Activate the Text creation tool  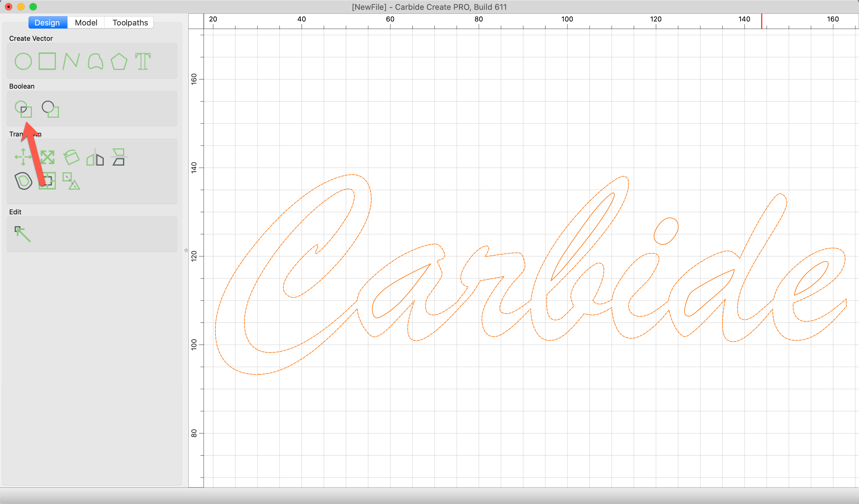[x=143, y=62]
